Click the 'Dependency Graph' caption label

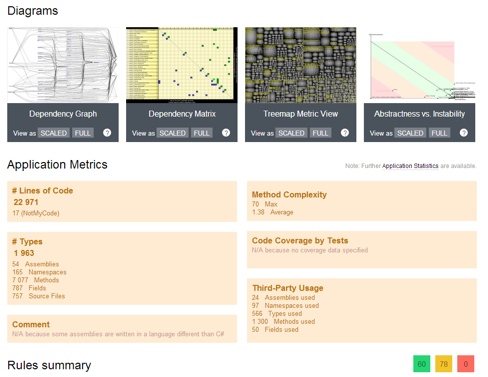coord(63,114)
